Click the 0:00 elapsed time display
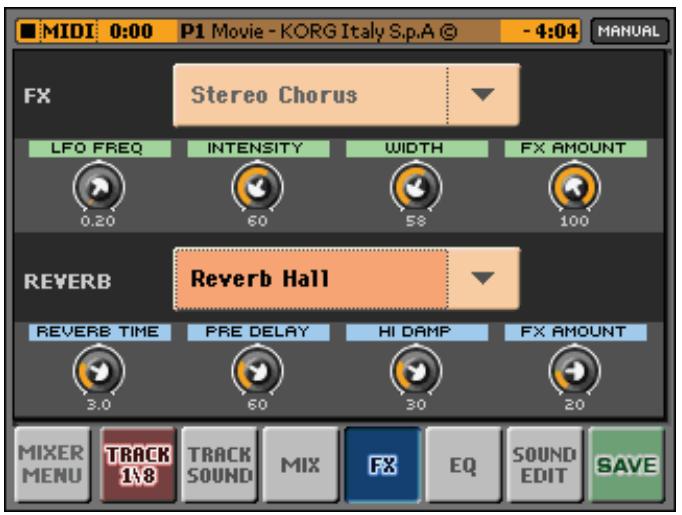The width and height of the screenshot is (682, 515). pos(131,31)
